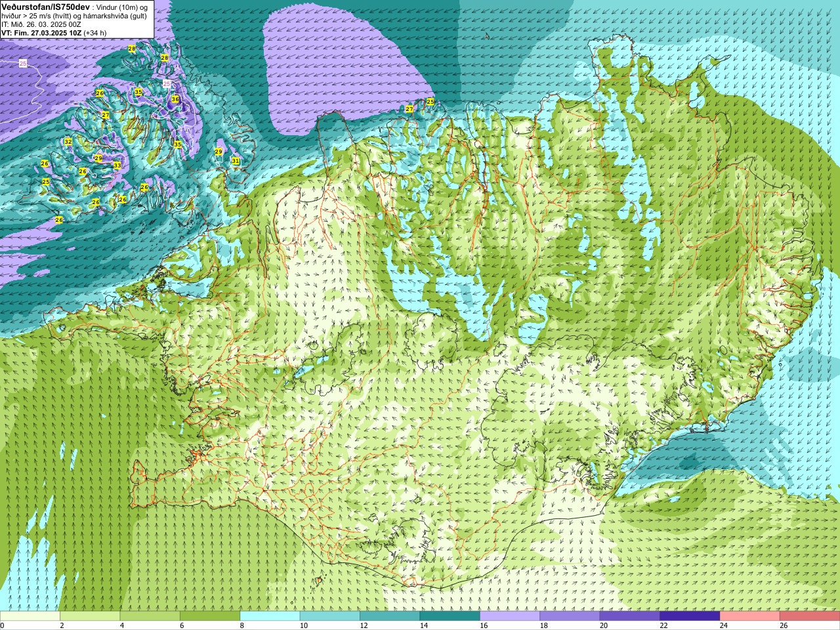
Task: Click the 24–26 m/s pink legend swatch
Action: 749,616
